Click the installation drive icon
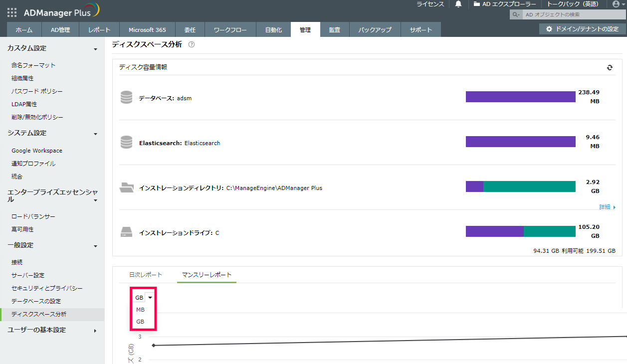 (x=127, y=232)
